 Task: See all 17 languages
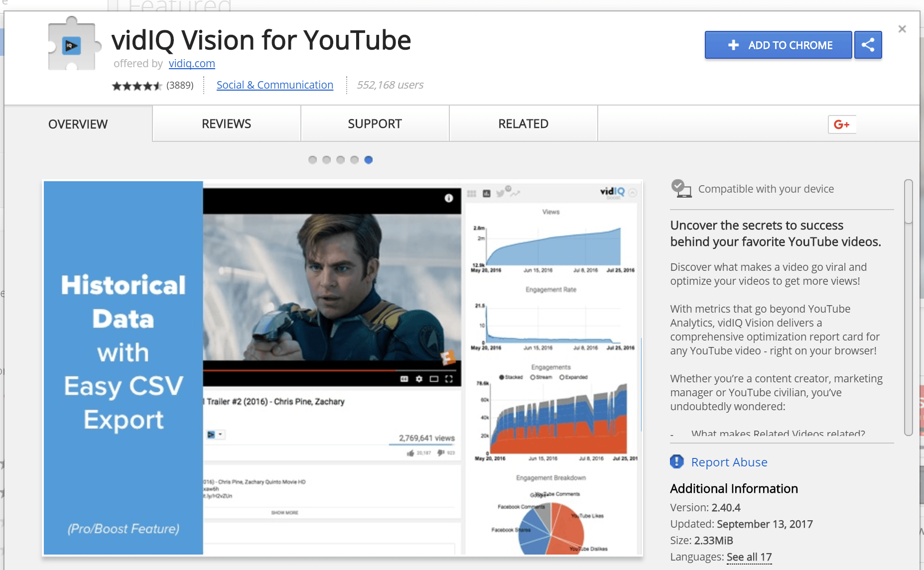pos(749,557)
